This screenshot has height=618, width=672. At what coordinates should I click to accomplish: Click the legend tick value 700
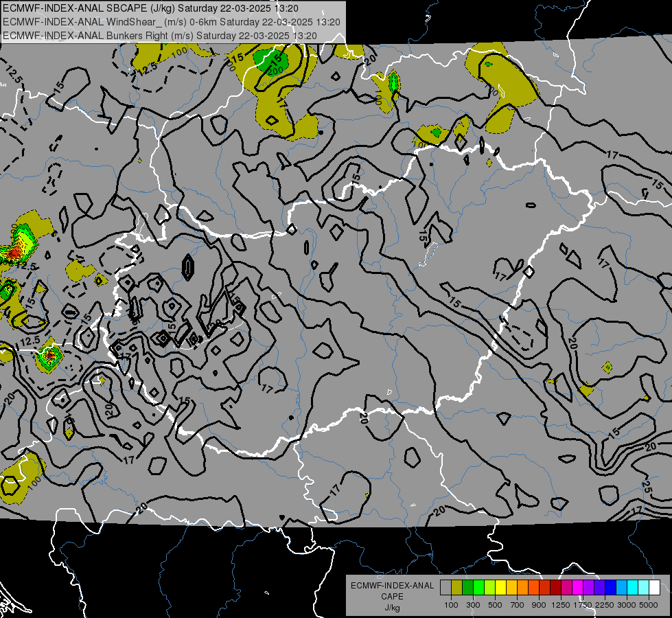click(518, 605)
